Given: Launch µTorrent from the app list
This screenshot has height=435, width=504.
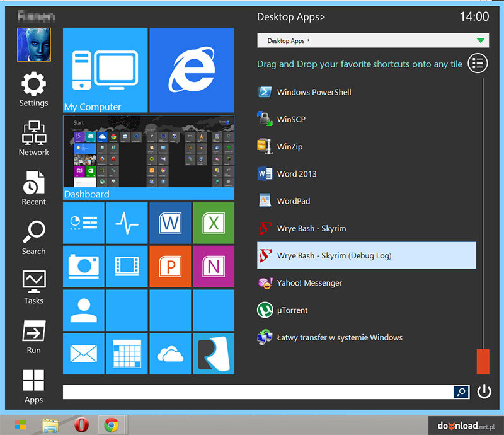Looking at the screenshot, I should 367,310.
